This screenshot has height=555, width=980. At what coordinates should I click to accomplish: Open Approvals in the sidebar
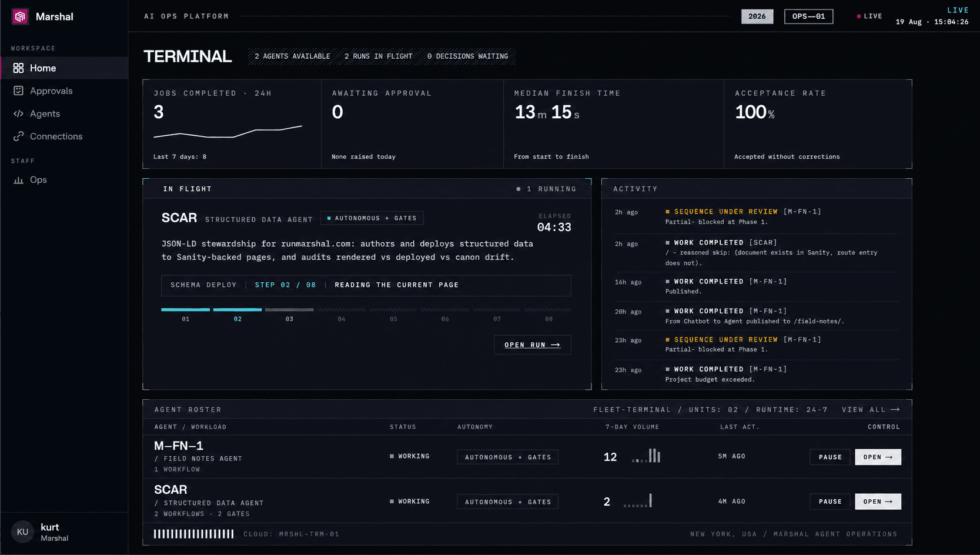tap(64, 91)
